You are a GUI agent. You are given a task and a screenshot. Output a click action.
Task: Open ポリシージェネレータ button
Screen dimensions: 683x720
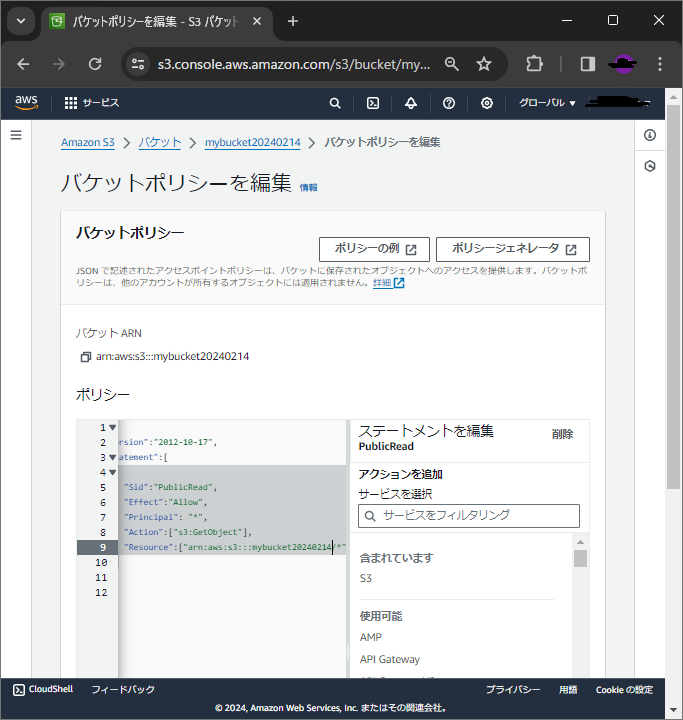513,249
